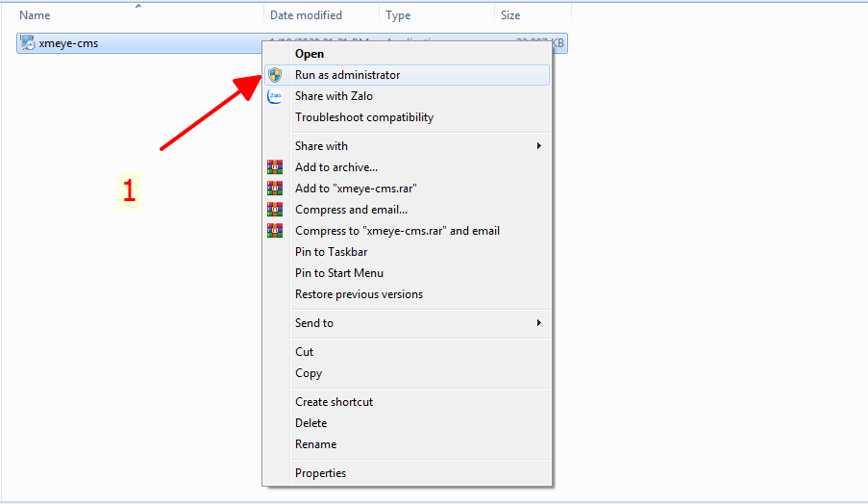The image size is (868, 504).
Task: Click the Zalo icon in the context menu
Action: coord(275,96)
